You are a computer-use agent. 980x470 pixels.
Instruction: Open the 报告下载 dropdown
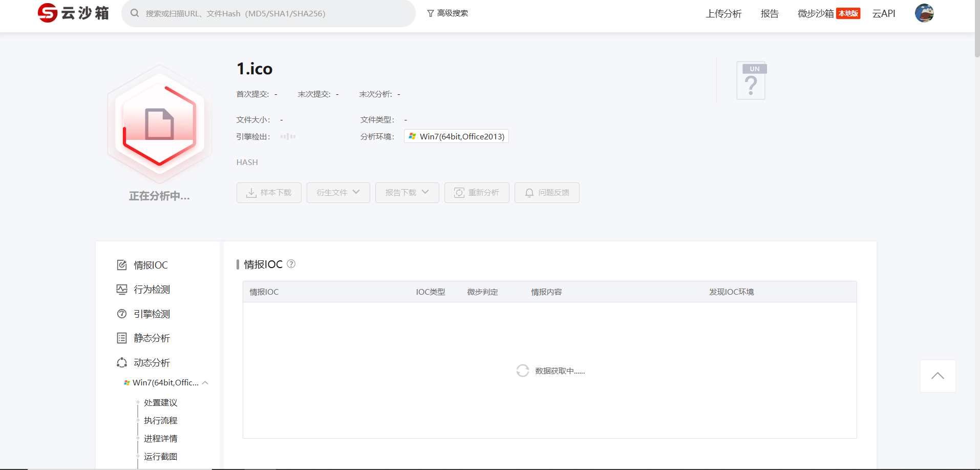(x=407, y=193)
